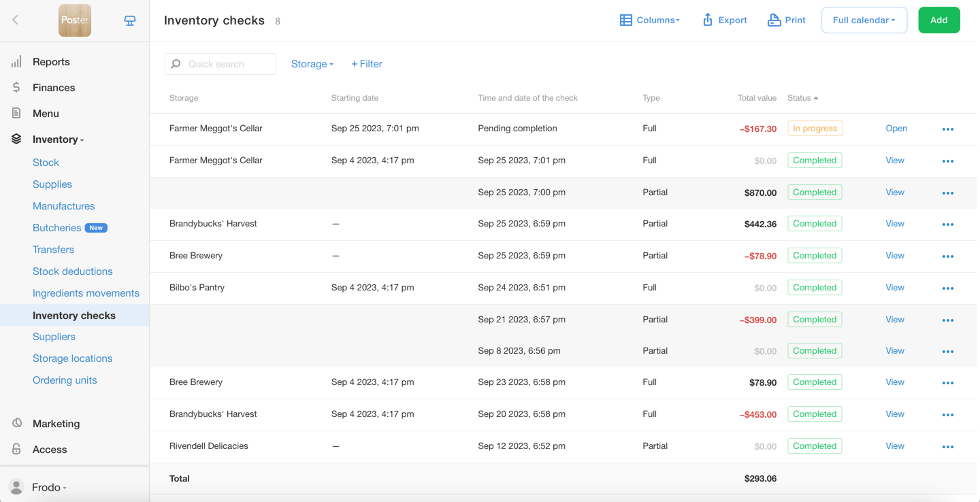Go to Supplies page
The width and height of the screenshot is (980, 502).
pos(52,184)
